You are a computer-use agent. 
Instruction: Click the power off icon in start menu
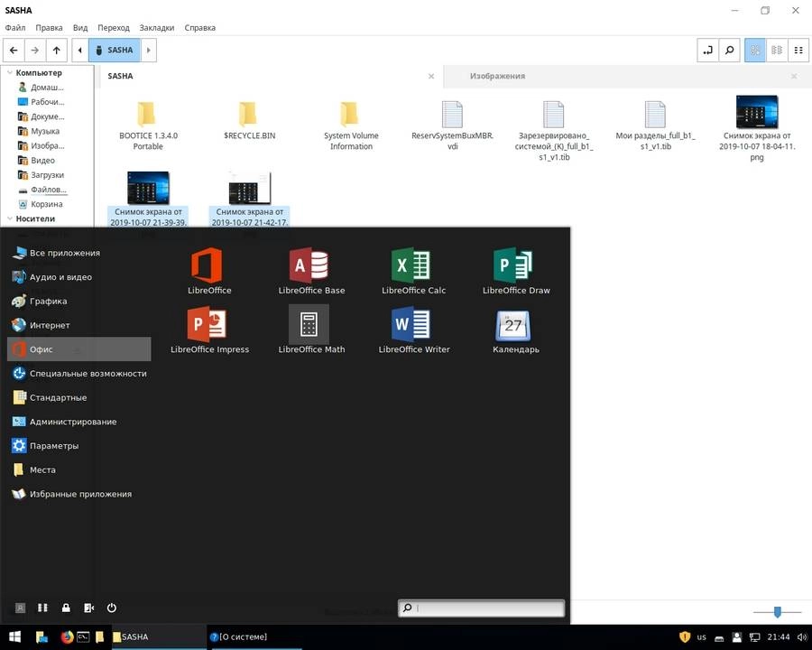111,608
